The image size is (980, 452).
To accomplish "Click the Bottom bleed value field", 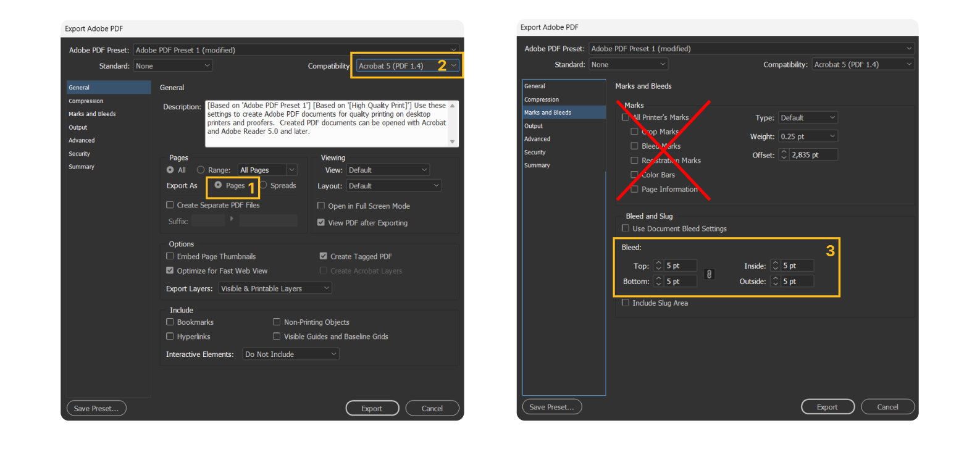I will point(681,281).
